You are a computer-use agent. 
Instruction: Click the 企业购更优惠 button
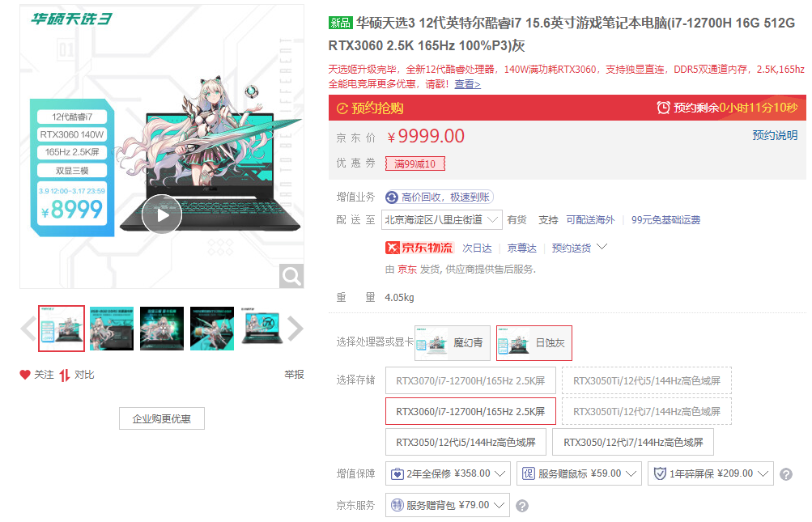pyautogui.click(x=162, y=418)
